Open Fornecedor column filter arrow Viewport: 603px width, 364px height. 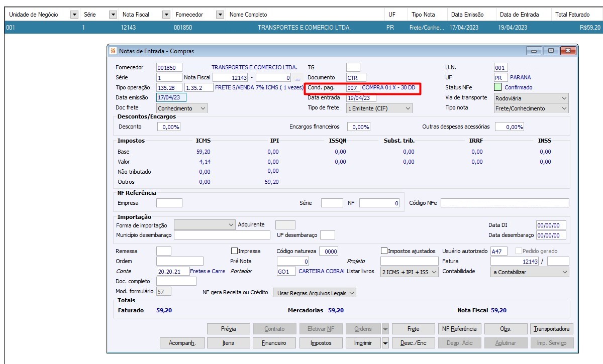(220, 15)
